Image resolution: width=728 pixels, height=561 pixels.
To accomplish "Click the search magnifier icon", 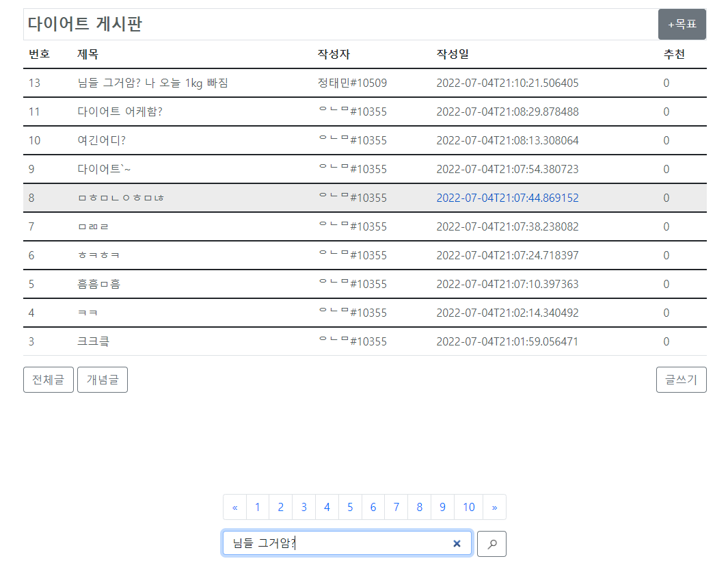I will point(491,543).
